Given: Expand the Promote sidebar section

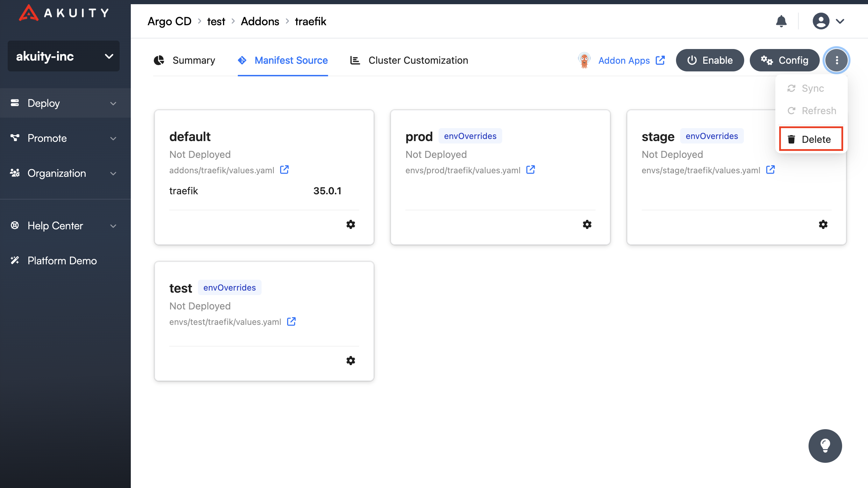Looking at the screenshot, I should (65, 138).
